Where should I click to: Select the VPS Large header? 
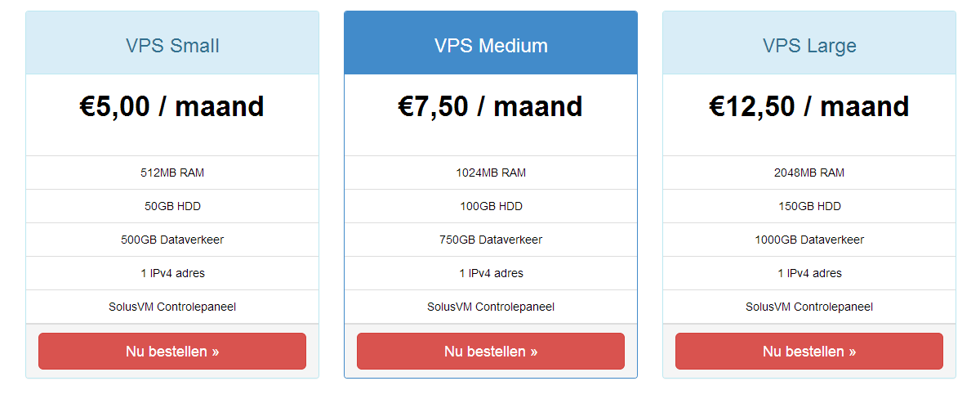(809, 45)
